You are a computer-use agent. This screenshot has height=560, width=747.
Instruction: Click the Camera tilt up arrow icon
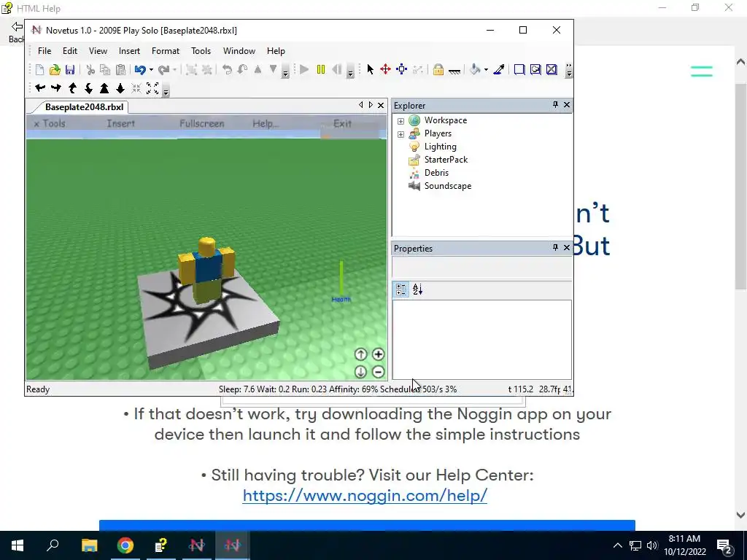point(72,88)
